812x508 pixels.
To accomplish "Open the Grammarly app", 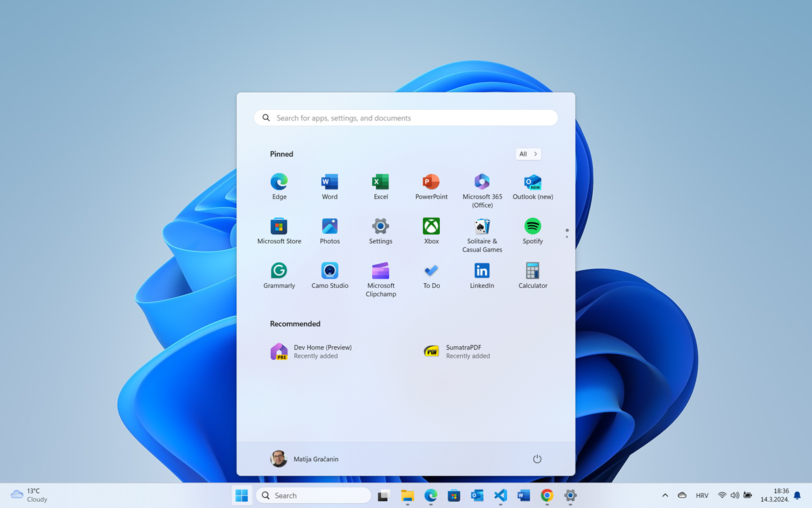I will click(279, 276).
